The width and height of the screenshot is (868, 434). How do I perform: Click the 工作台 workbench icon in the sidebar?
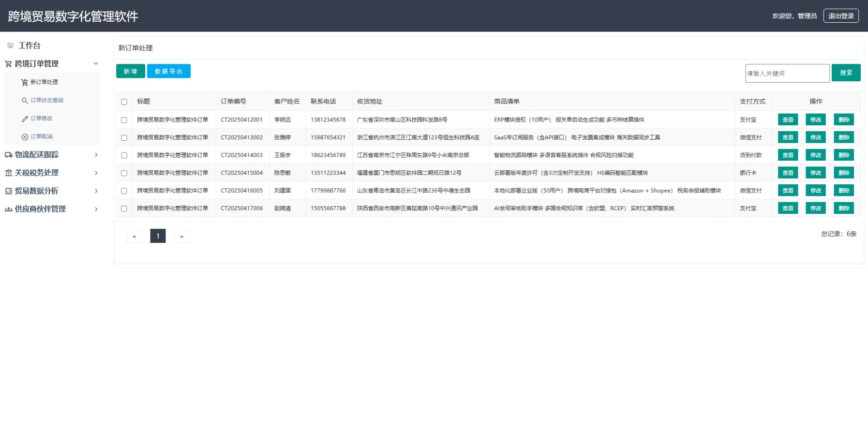point(10,45)
